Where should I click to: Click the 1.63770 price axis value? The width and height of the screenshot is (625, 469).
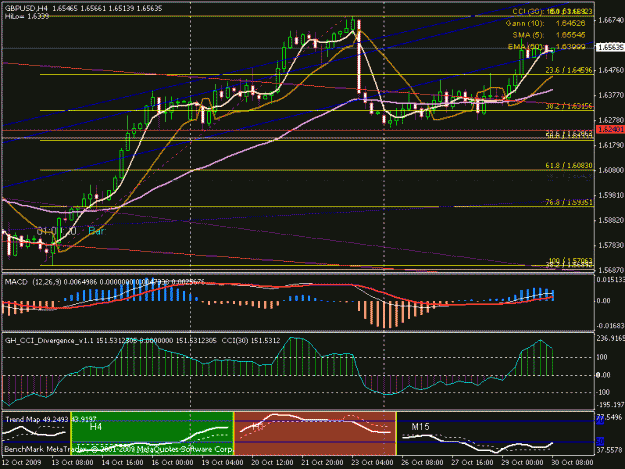(x=611, y=95)
